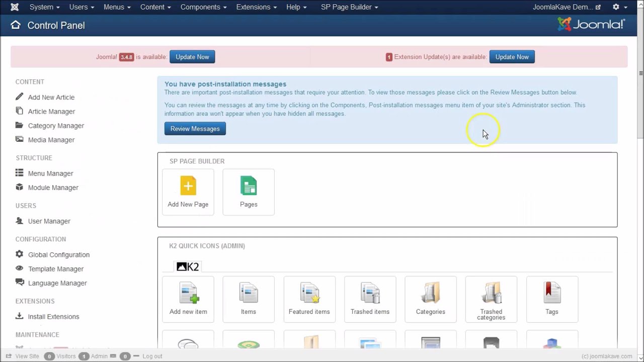This screenshot has width=644, height=362.
Task: Click the Review Messages button
Action: coord(195,129)
